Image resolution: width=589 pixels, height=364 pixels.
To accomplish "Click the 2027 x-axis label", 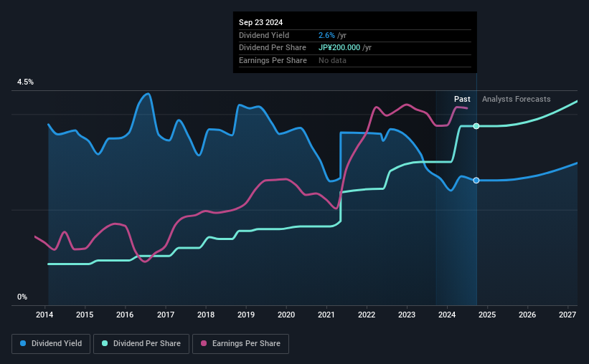I will pos(567,315).
